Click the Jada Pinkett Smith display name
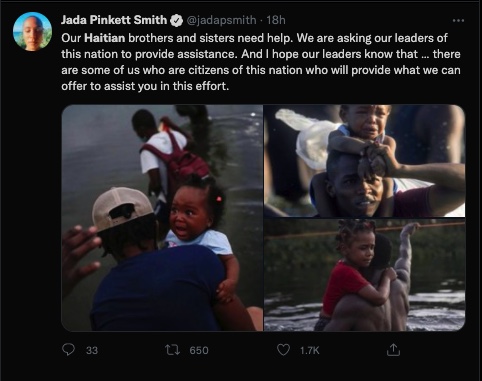The height and width of the screenshot is (381, 482). pyautogui.click(x=114, y=20)
